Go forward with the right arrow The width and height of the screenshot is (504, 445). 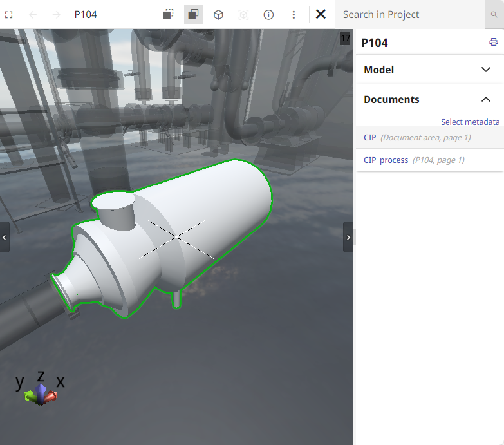point(56,14)
